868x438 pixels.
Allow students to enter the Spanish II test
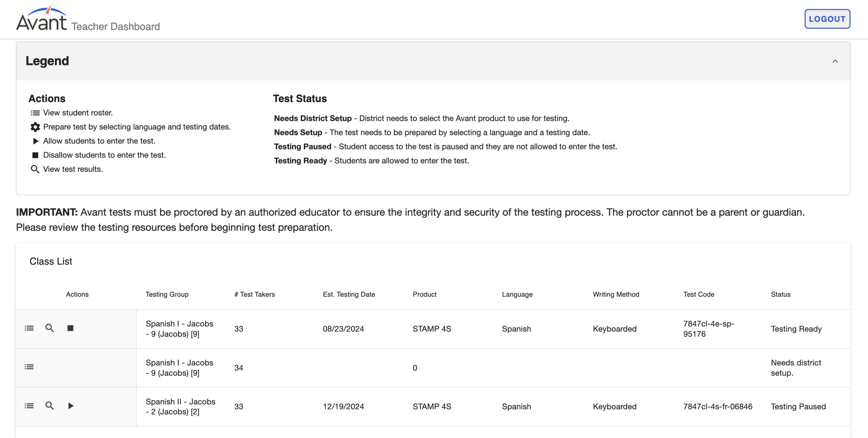point(71,406)
